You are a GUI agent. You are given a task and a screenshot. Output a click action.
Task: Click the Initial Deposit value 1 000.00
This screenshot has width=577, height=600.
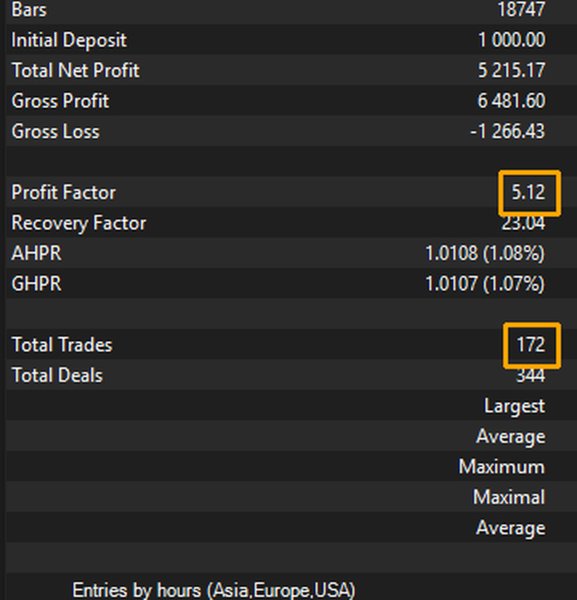pyautogui.click(x=512, y=40)
